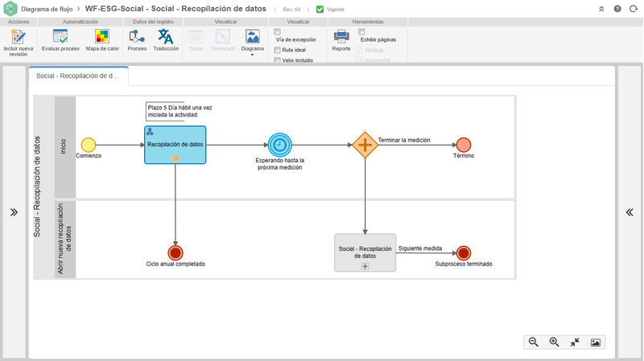This screenshot has width=644, height=361.
Task: Enable the Vía de excepción checkbox
Action: [277, 31]
